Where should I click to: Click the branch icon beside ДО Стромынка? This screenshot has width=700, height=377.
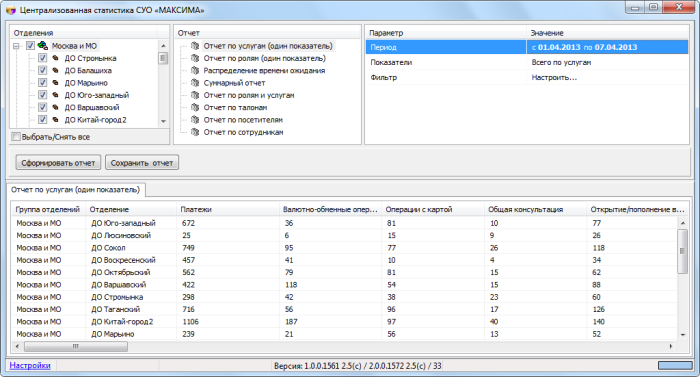[x=55, y=58]
